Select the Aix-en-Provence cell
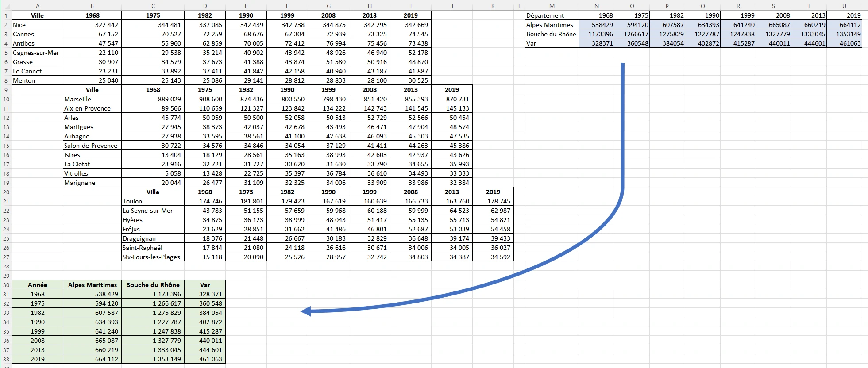The width and height of the screenshot is (868, 368). 92,108
